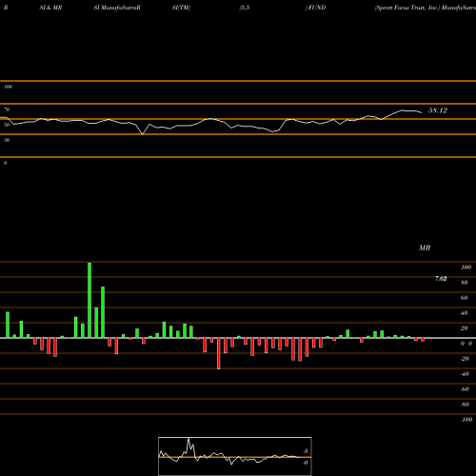Click the 70 level label on RSI axis

7,109
